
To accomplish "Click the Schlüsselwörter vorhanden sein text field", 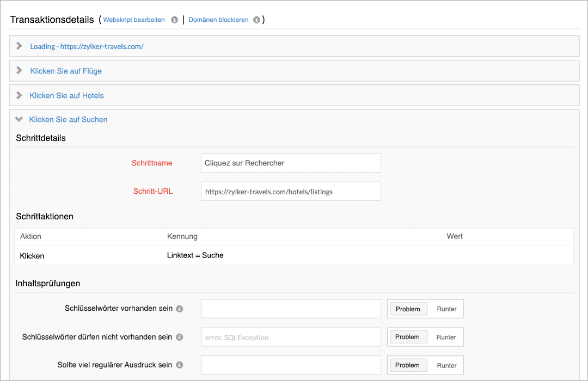I will click(x=291, y=309).
